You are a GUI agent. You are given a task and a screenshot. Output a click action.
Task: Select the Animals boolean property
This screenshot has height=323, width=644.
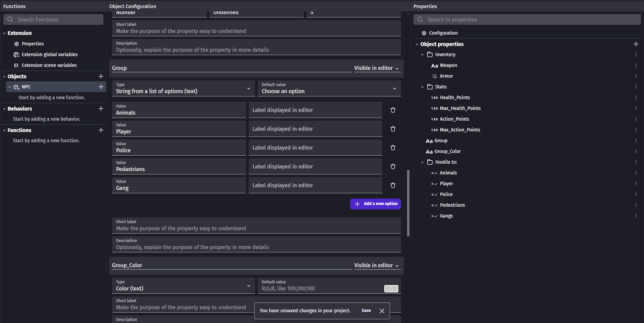tap(448, 173)
